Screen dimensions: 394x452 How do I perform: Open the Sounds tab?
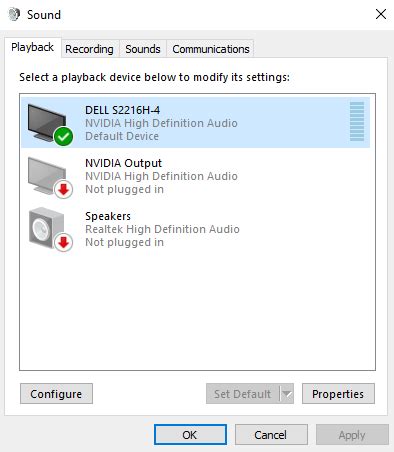point(143,49)
